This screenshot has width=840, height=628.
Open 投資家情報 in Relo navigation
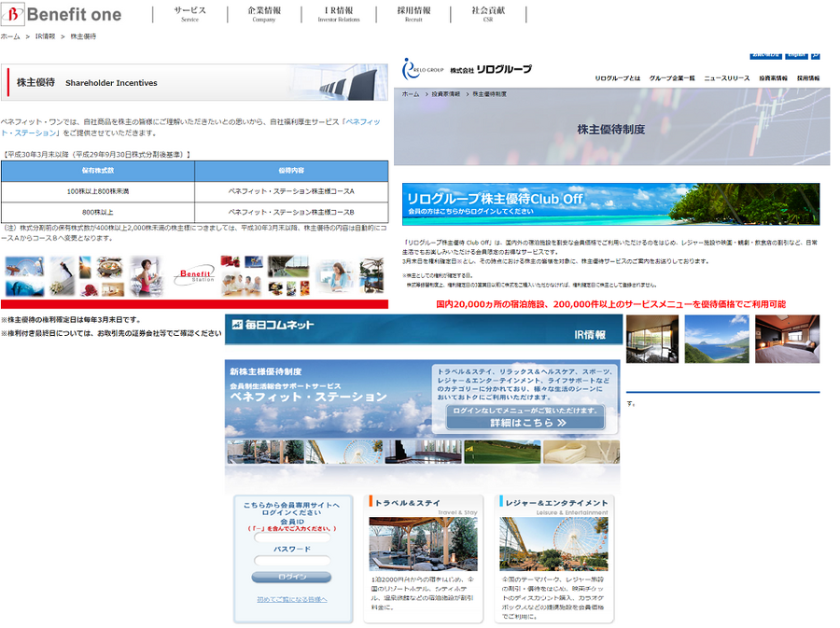click(x=773, y=78)
